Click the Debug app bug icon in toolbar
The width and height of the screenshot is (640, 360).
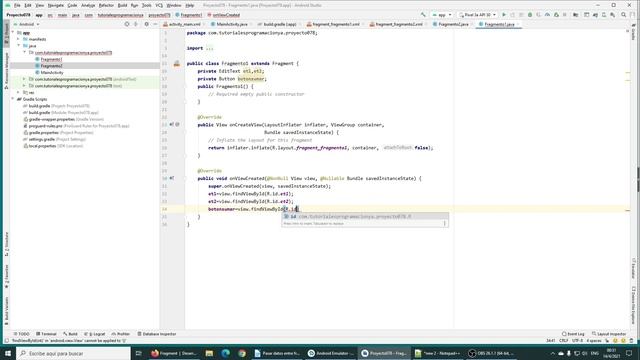pyautogui.click(x=530, y=15)
